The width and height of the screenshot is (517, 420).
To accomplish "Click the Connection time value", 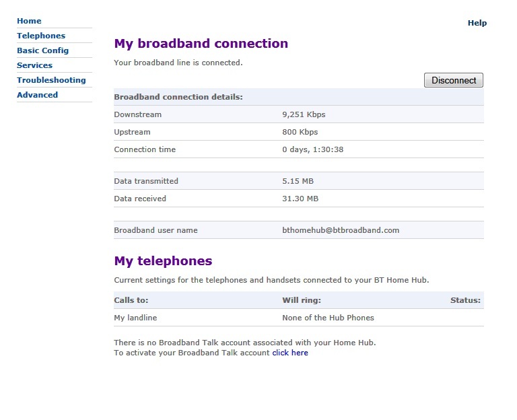I will pyautogui.click(x=312, y=149).
